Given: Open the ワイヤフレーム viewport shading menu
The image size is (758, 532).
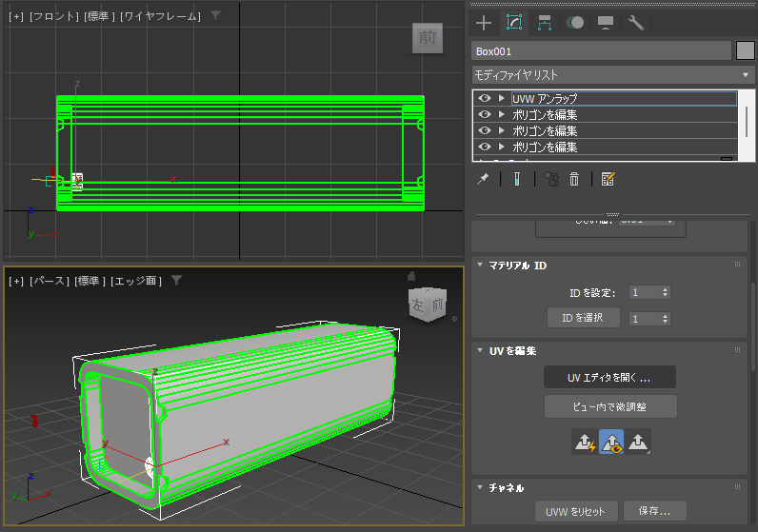Looking at the screenshot, I should [160, 16].
